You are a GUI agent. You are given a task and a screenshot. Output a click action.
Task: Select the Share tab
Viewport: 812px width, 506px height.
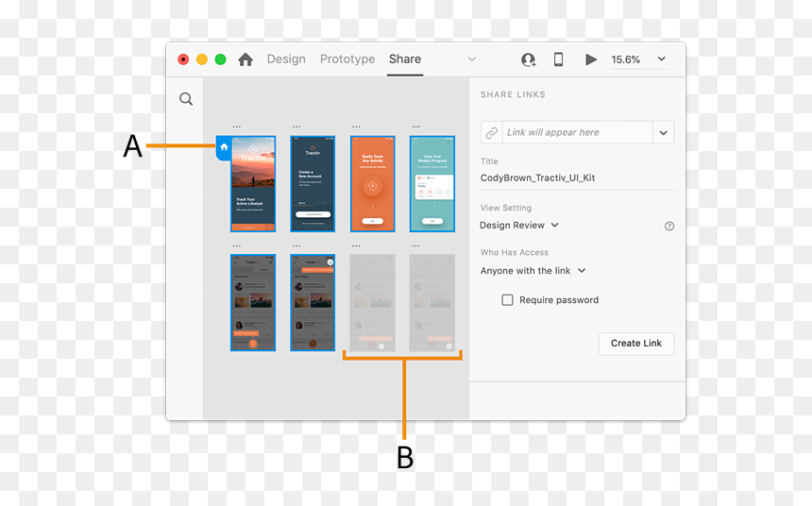405,59
